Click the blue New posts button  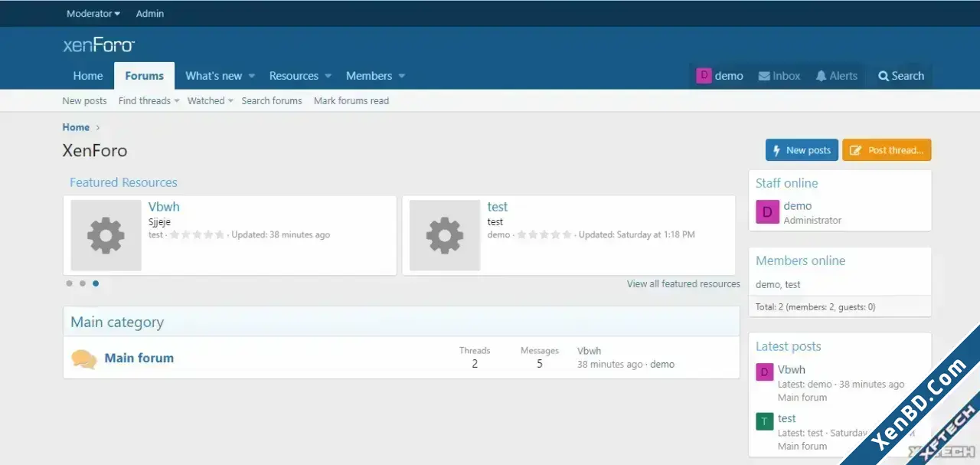802,150
